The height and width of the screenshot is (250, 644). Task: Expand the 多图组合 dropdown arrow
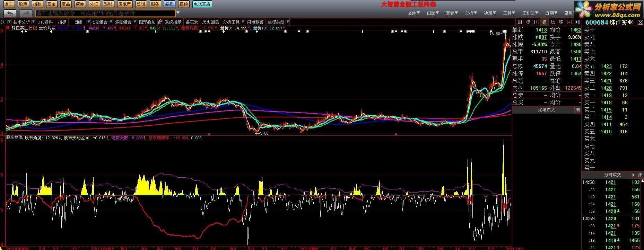click(x=134, y=22)
